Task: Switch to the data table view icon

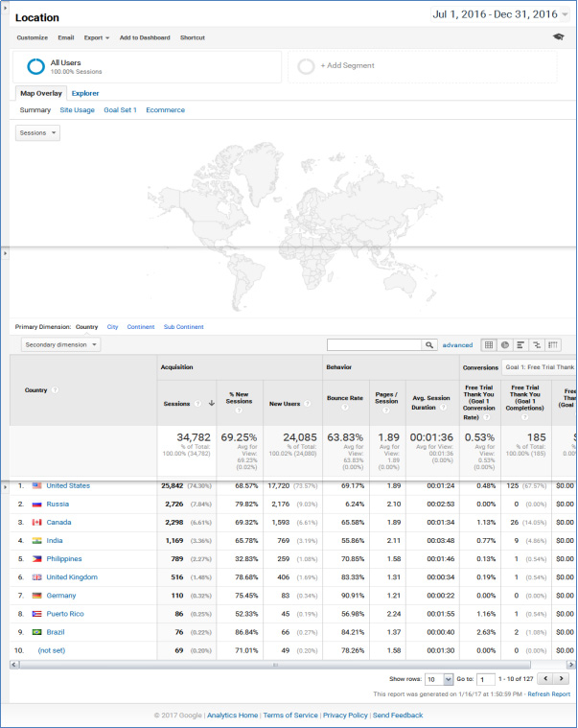Action: [x=488, y=345]
